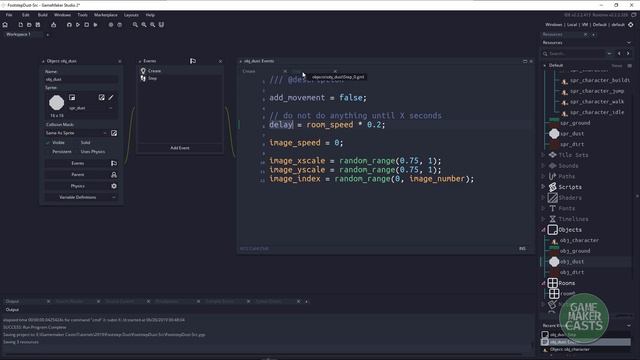Image resolution: width=640 pixels, height=360 pixels.
Task: Click the collision mask edit icon
Action: click(114, 133)
